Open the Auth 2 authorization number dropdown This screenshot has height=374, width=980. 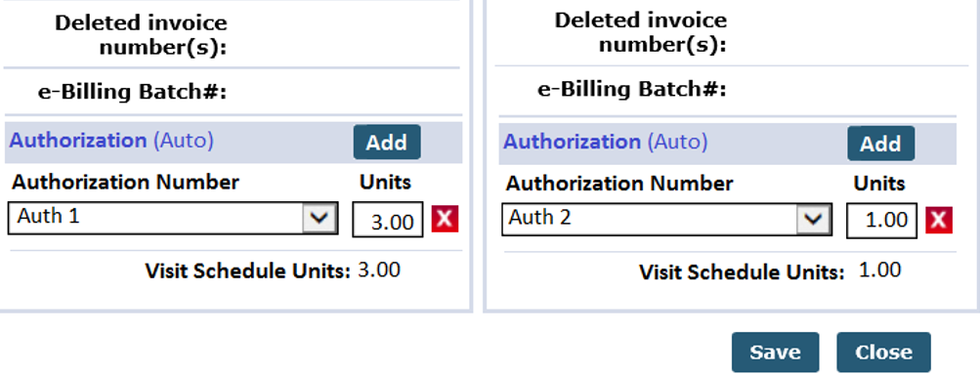point(667,219)
